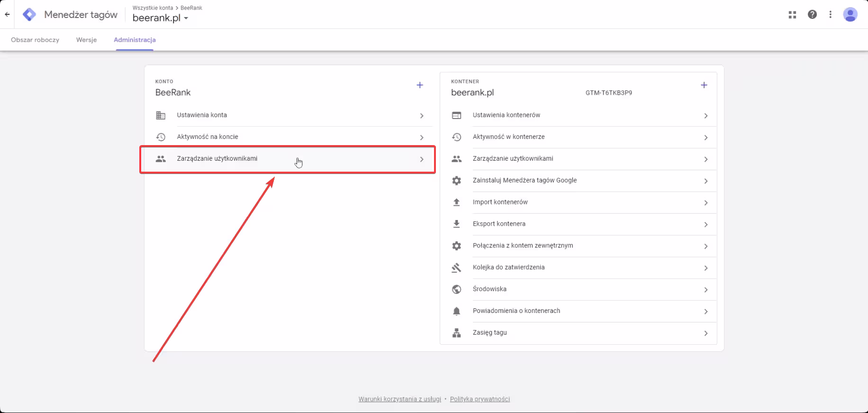The image size is (868, 413).
Task: Open the Warunki korzystania z usługi link
Action: pyautogui.click(x=399, y=399)
